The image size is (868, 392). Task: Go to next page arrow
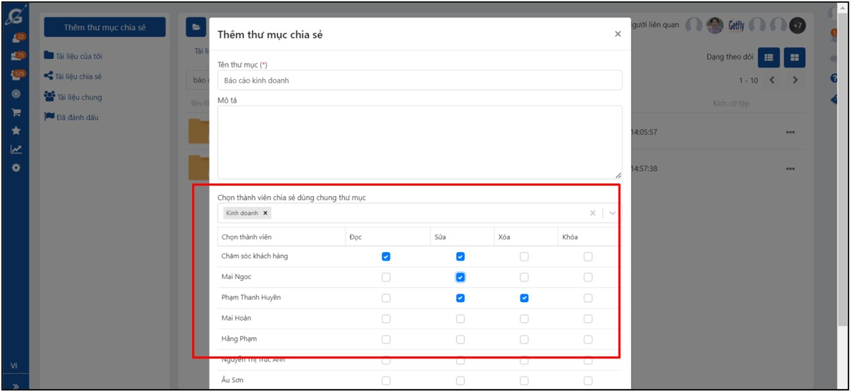coord(795,80)
